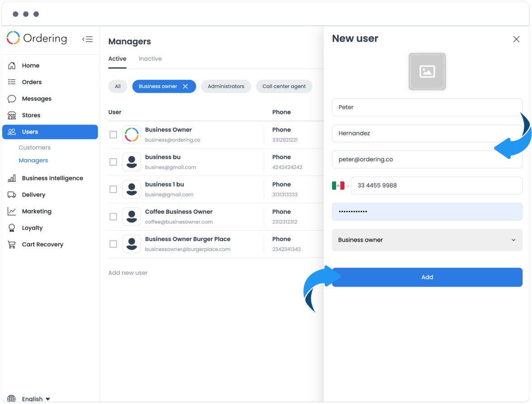Open the English language dropdown
This screenshot has width=532, height=404.
coord(36,399)
